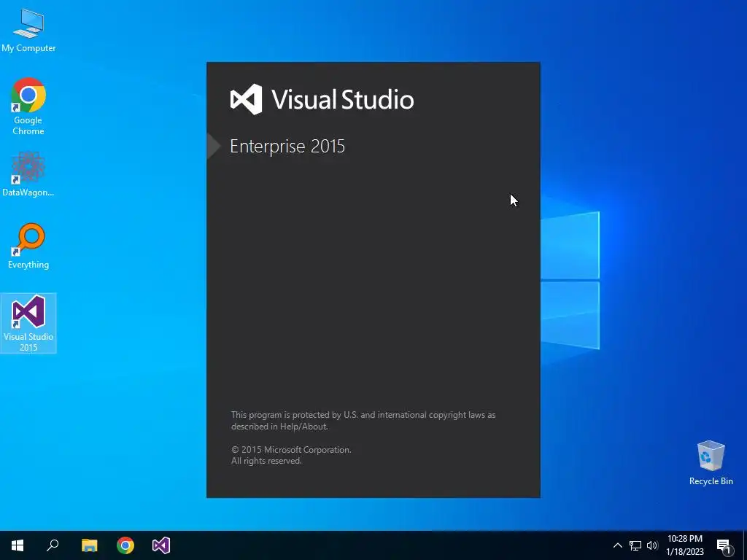This screenshot has width=747, height=560.
Task: Open the Recycle Bin
Action: (x=711, y=463)
